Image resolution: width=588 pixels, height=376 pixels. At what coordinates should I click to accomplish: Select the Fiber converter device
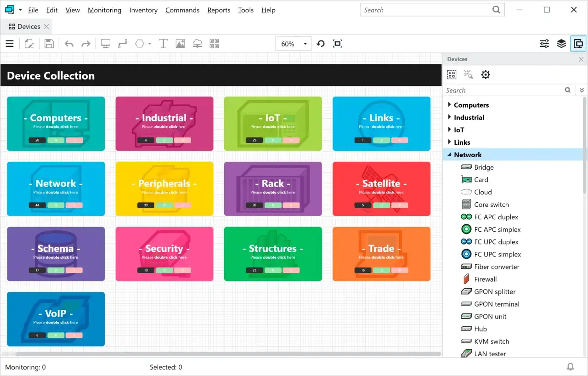click(x=497, y=267)
